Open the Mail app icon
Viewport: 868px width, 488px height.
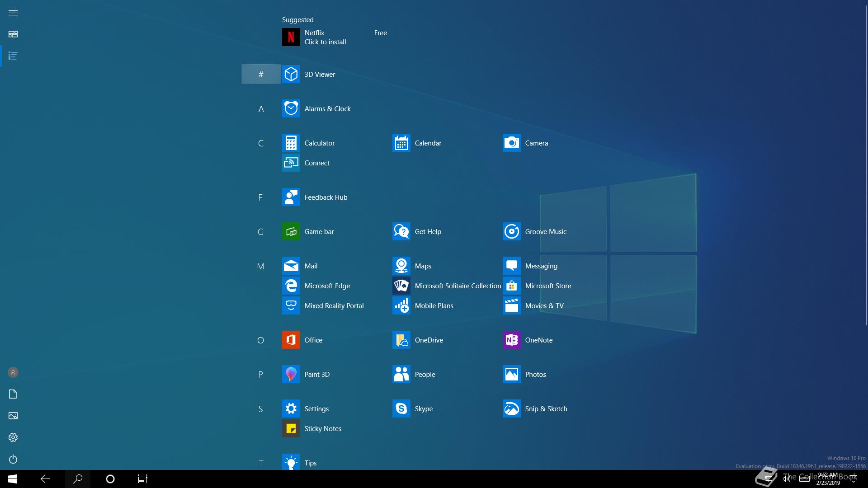click(x=291, y=266)
